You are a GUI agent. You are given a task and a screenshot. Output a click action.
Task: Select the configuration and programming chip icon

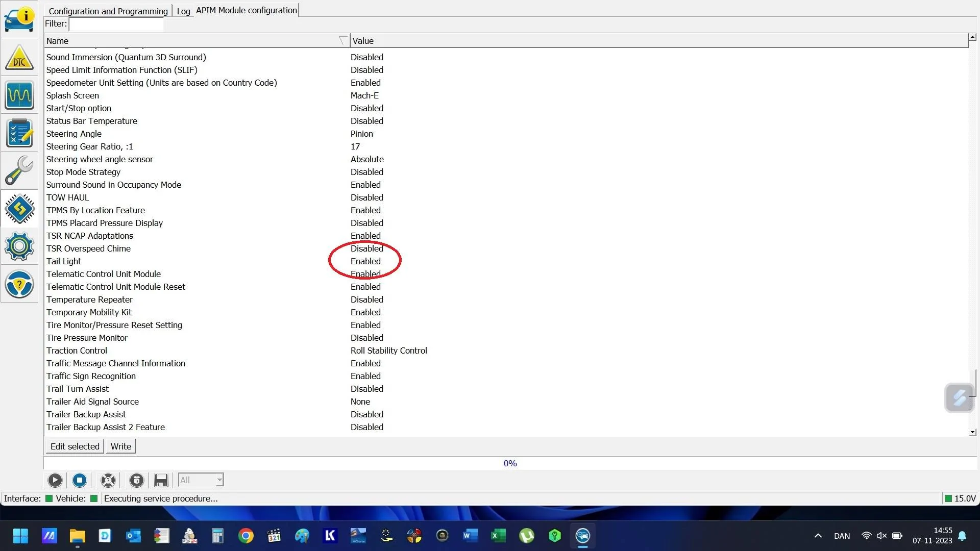point(19,209)
